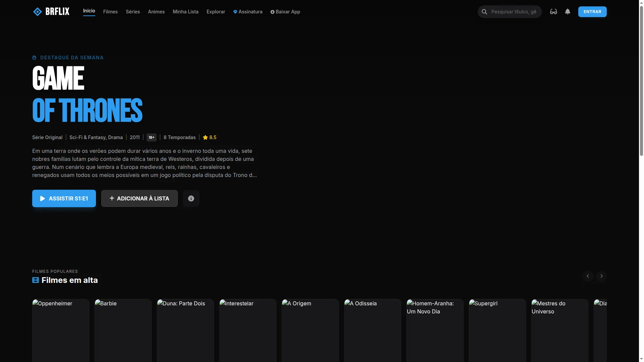The width and height of the screenshot is (644, 362).
Task: Click the 'Série Original' label
Action: 47,137
